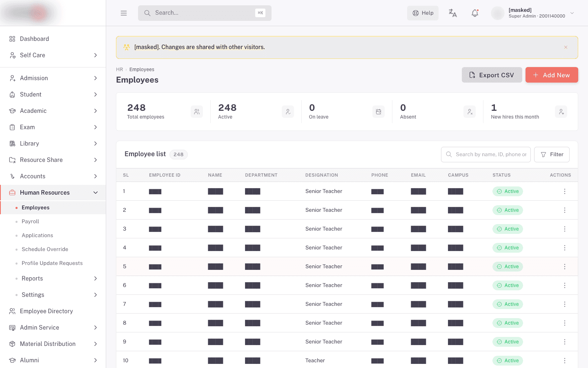Open Employee Directory in sidebar
This screenshot has height=368, width=588.
[53, 311]
